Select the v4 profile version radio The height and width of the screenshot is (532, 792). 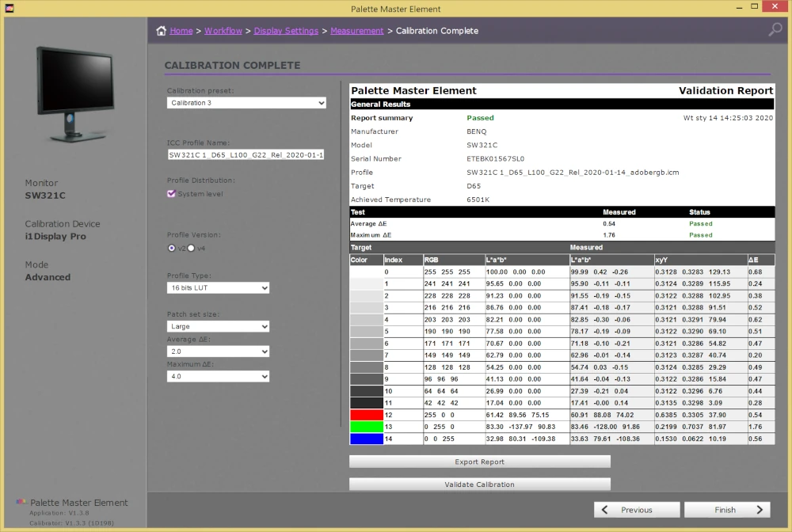[x=191, y=248]
